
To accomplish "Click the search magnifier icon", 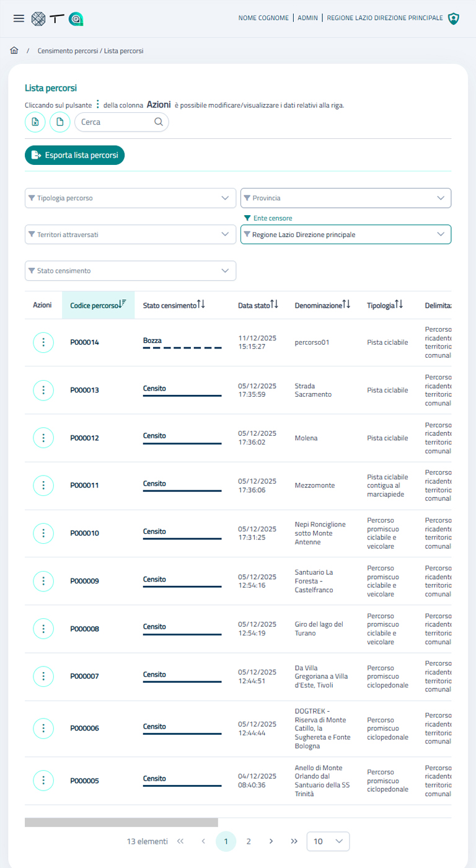I will click(x=159, y=122).
